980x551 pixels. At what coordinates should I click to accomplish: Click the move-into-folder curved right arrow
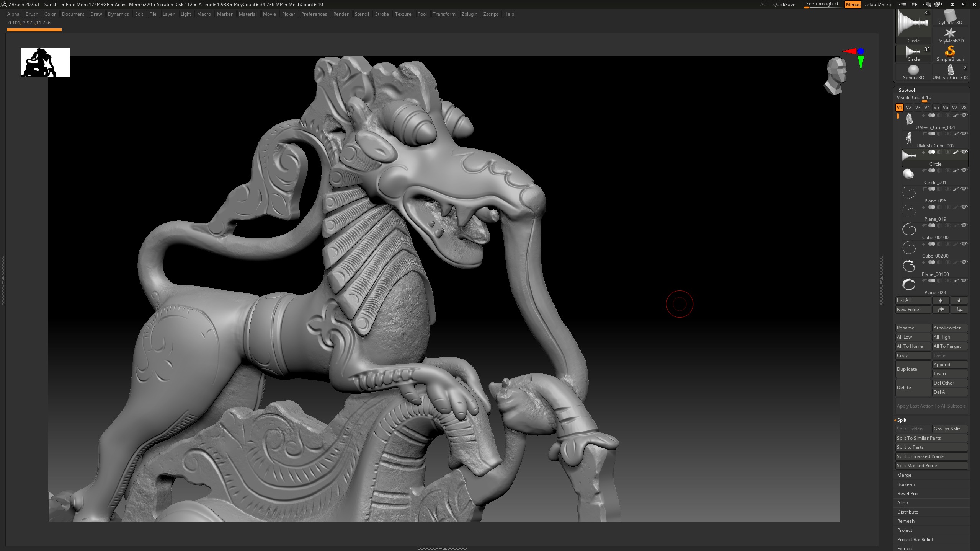[941, 310]
